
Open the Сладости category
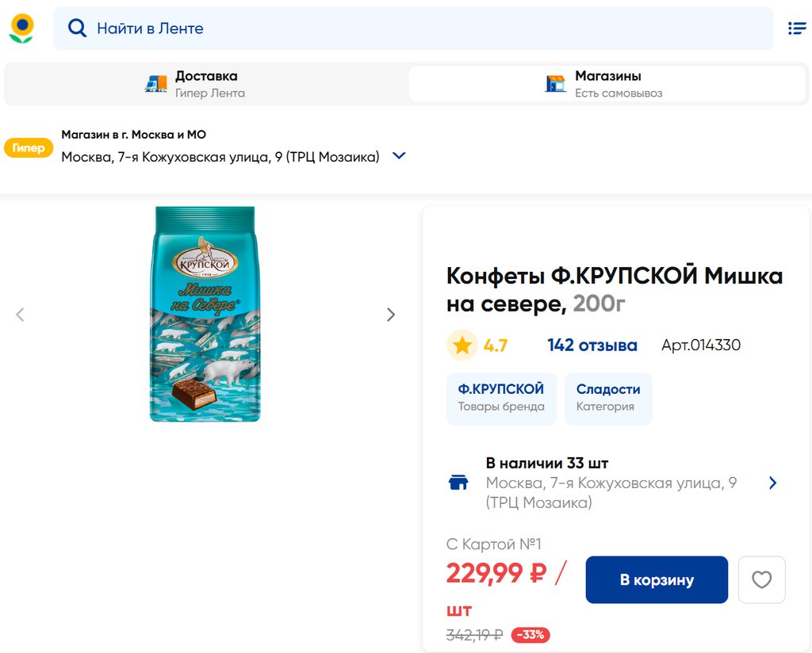pos(608,398)
